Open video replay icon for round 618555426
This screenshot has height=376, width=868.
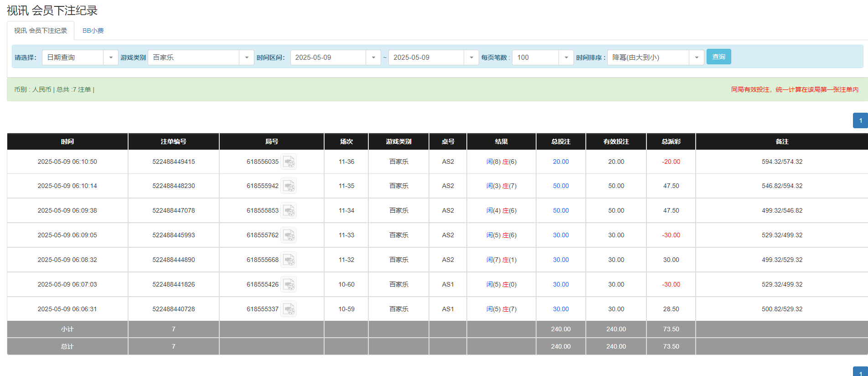[289, 285]
